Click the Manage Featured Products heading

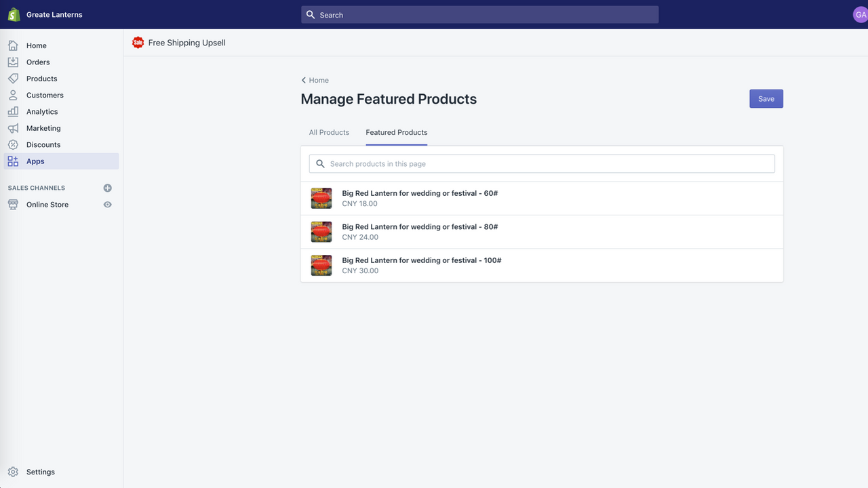point(389,99)
